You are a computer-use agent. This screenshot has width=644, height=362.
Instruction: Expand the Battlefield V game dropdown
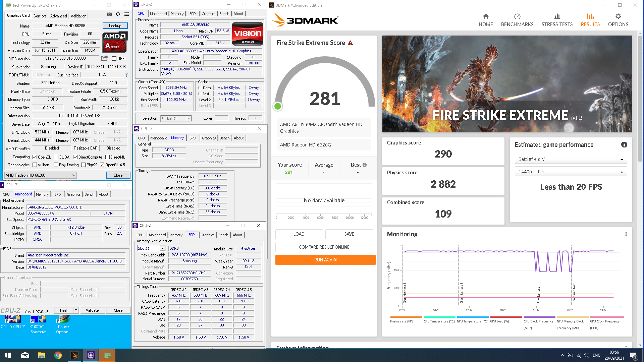571,159
